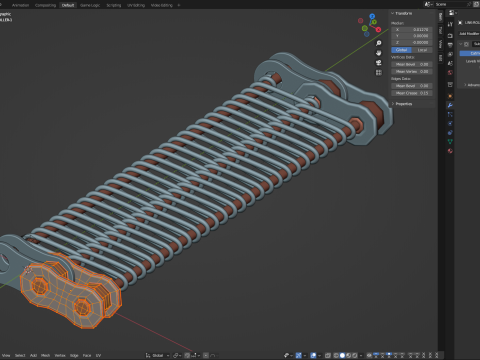Open the Modifiers wrench tab icon
This screenshot has height=360, width=480.
click(x=450, y=105)
